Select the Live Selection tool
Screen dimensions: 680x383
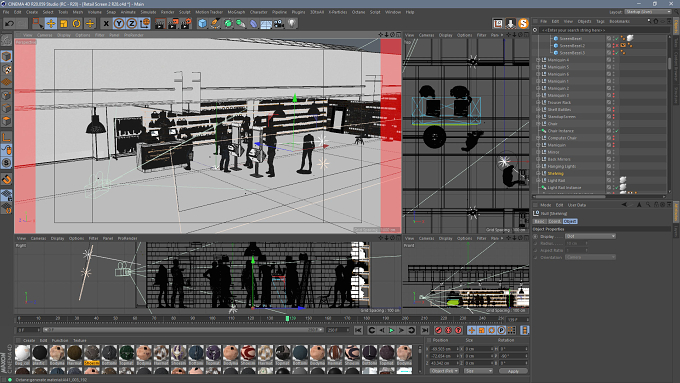point(37,23)
